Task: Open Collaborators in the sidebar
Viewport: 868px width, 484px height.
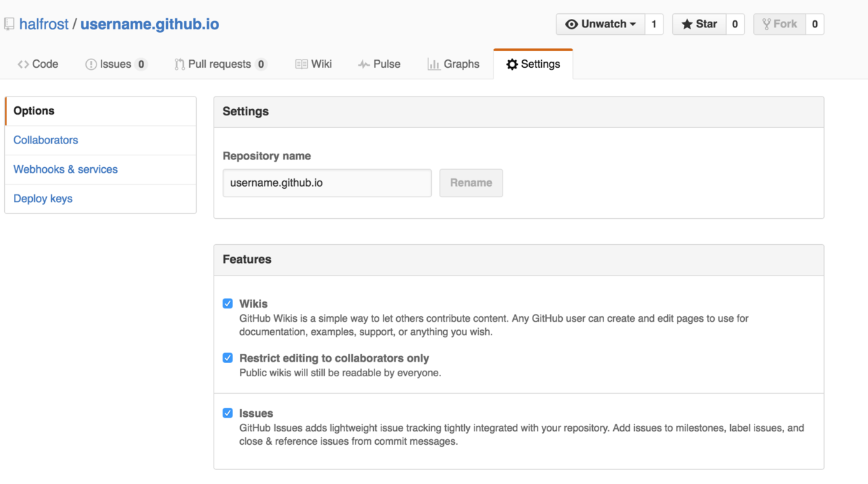Action: point(45,140)
